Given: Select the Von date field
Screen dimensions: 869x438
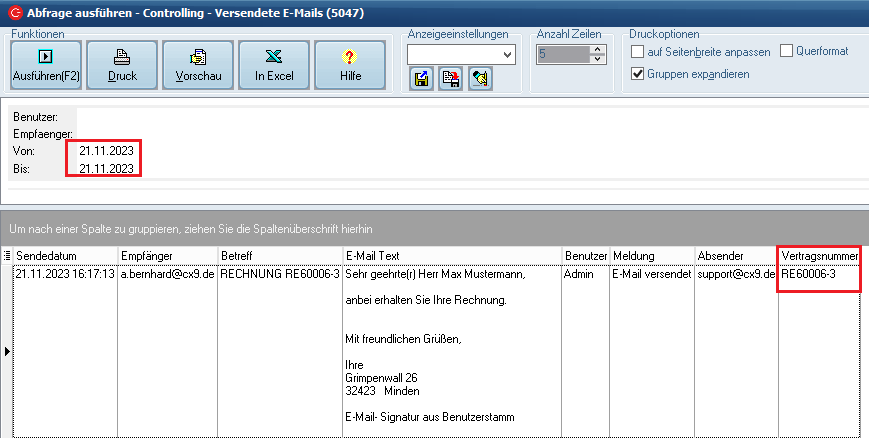Looking at the screenshot, I should [106, 150].
